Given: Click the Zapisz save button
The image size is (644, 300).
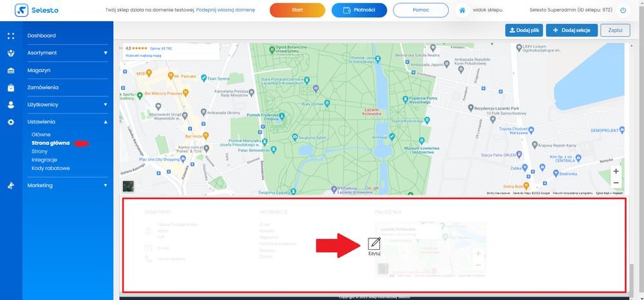Looking at the screenshot, I should click(615, 30).
